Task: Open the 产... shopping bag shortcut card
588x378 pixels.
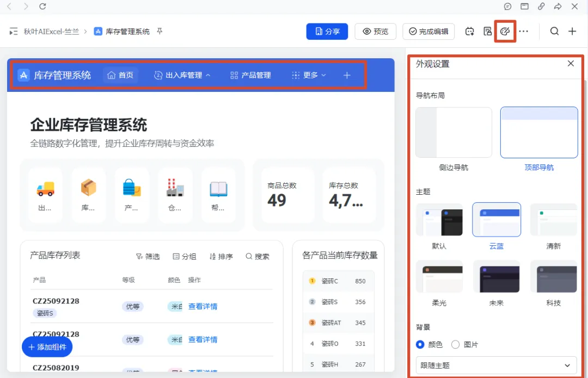Action: (132, 195)
